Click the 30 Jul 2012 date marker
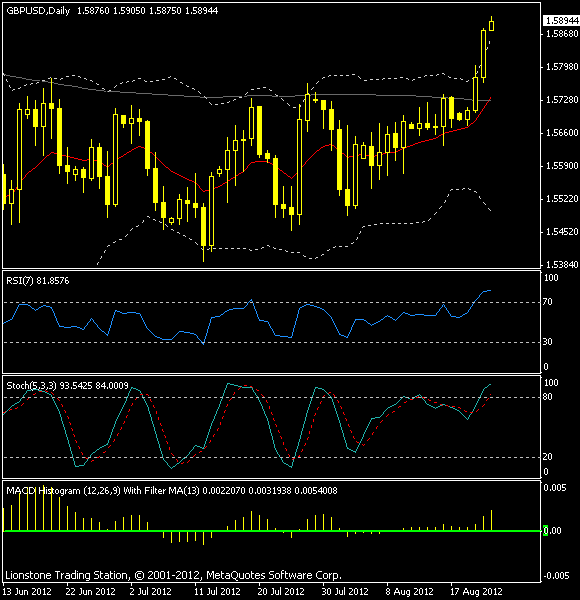 (x=345, y=592)
